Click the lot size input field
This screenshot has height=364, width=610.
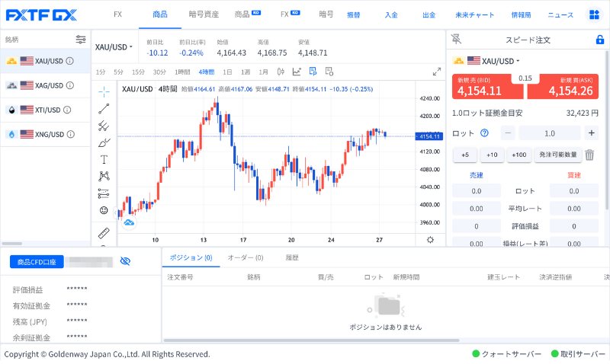pos(549,133)
